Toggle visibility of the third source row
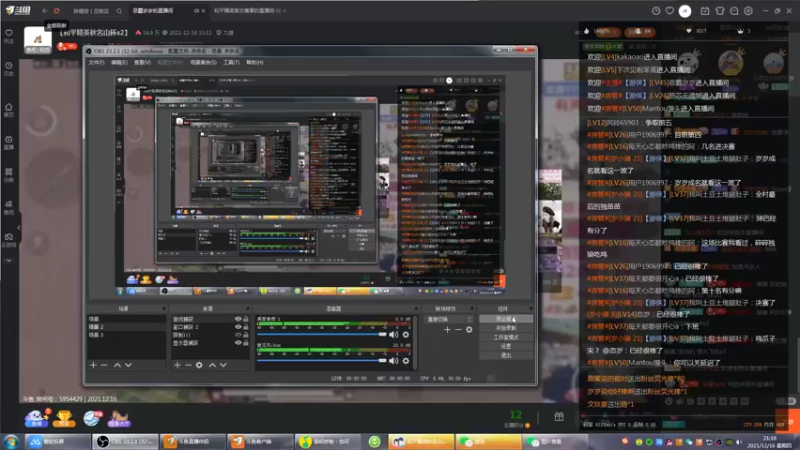 [238, 335]
